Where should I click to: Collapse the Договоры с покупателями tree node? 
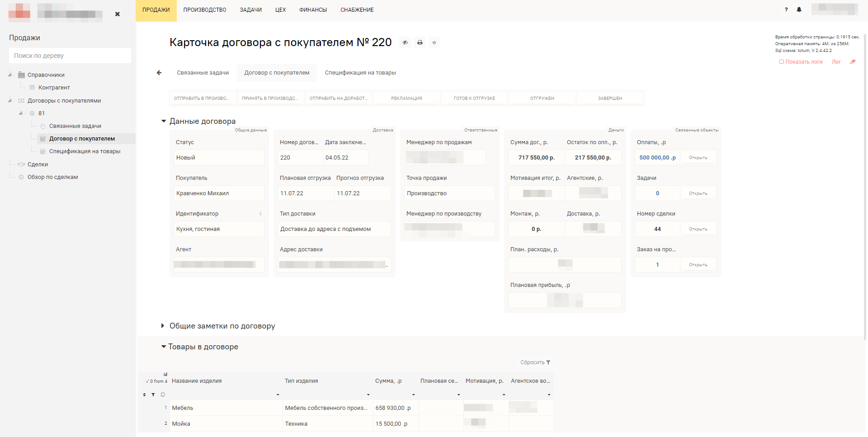coord(10,100)
